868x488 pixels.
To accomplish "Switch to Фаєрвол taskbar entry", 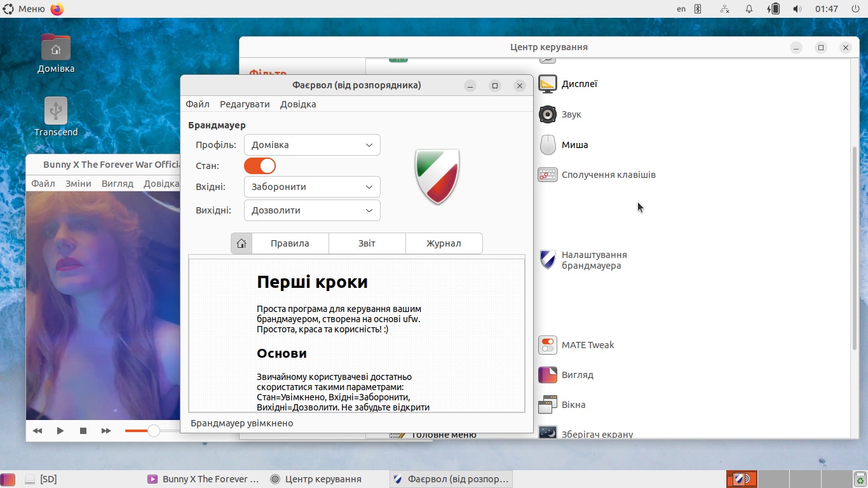I will (x=451, y=479).
